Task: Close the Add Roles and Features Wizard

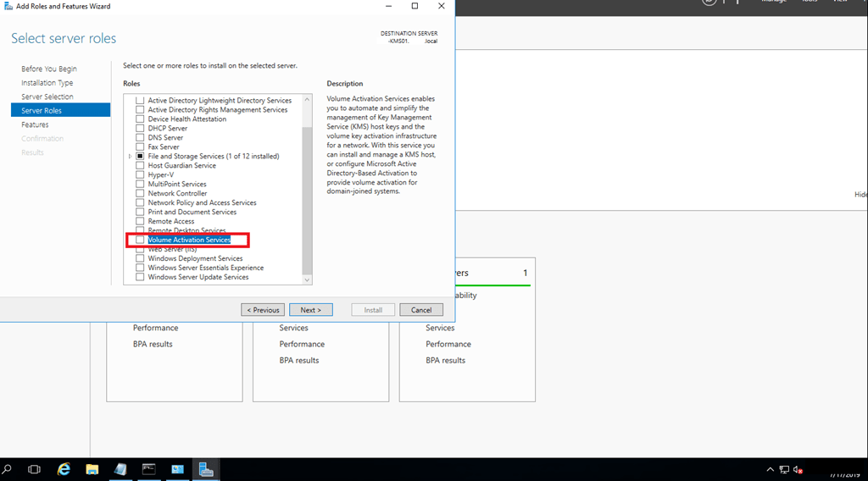Action: [x=441, y=6]
